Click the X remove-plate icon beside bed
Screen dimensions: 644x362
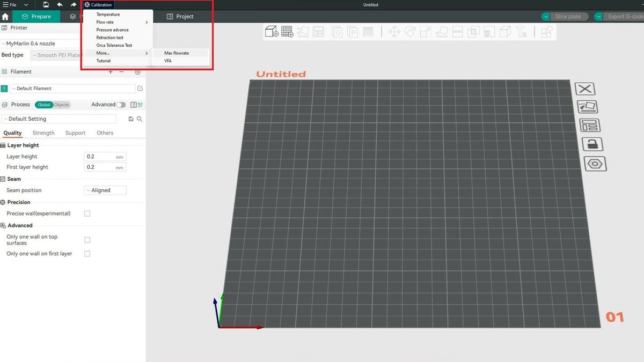click(586, 89)
